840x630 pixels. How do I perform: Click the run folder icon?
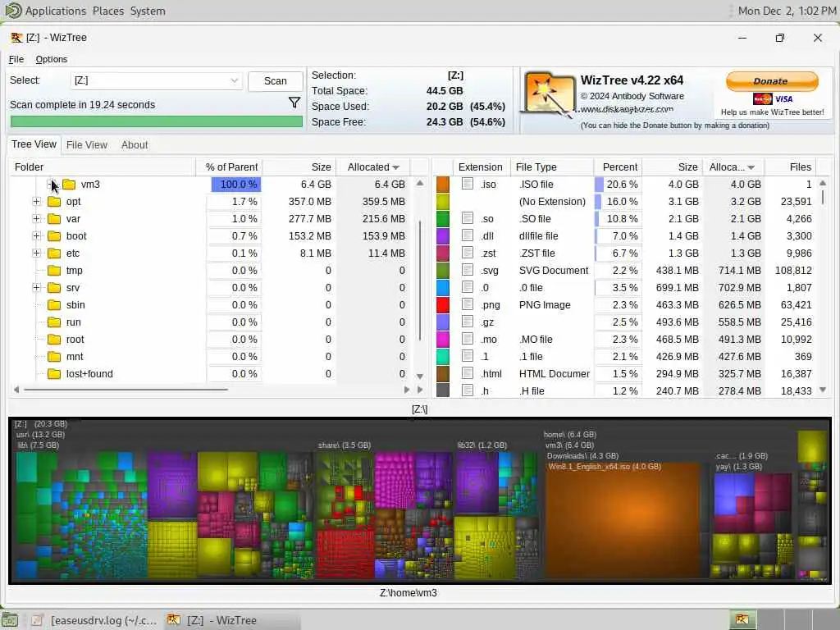(53, 322)
